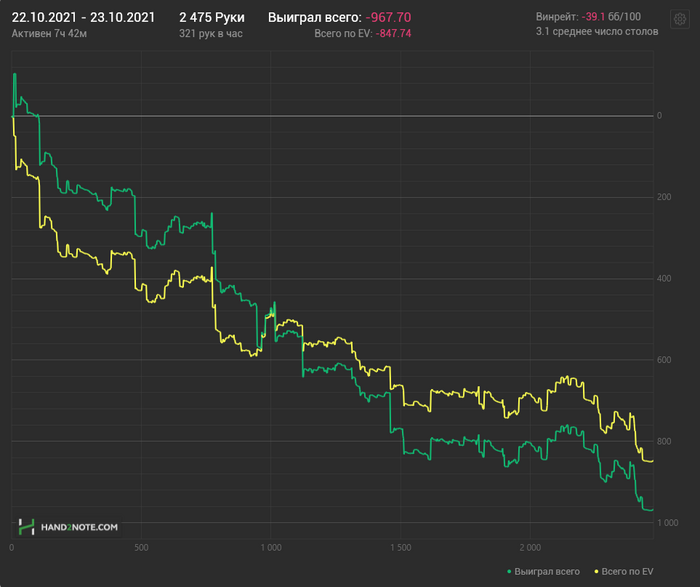
Task: Click '321 рук в час' rate label
Action: point(210,33)
